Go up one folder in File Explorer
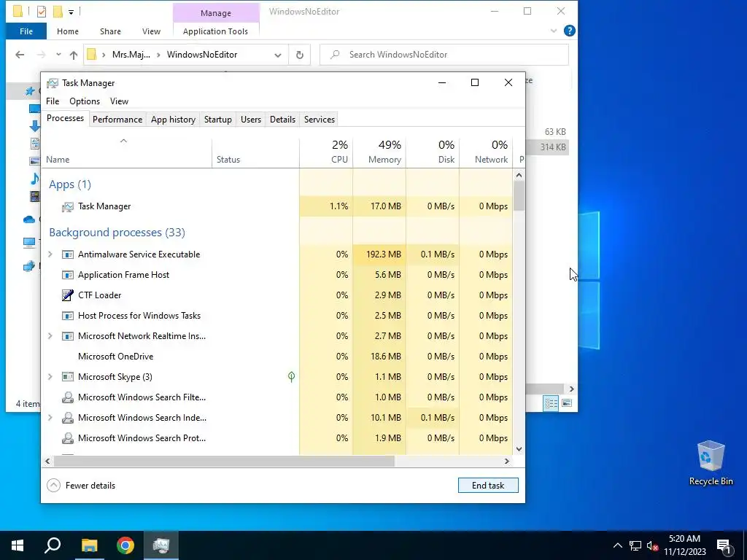Image resolution: width=747 pixels, height=560 pixels. (x=74, y=55)
